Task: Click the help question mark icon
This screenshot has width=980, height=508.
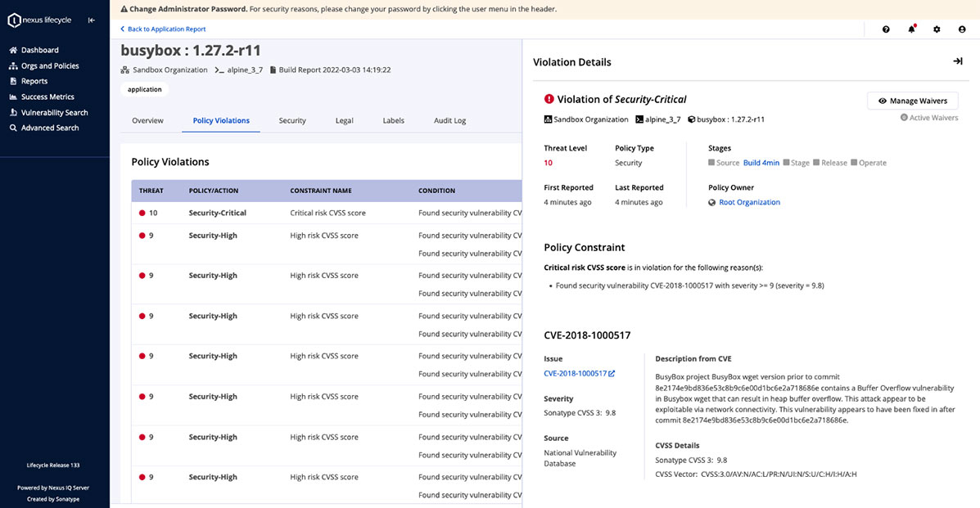Action: tap(886, 29)
